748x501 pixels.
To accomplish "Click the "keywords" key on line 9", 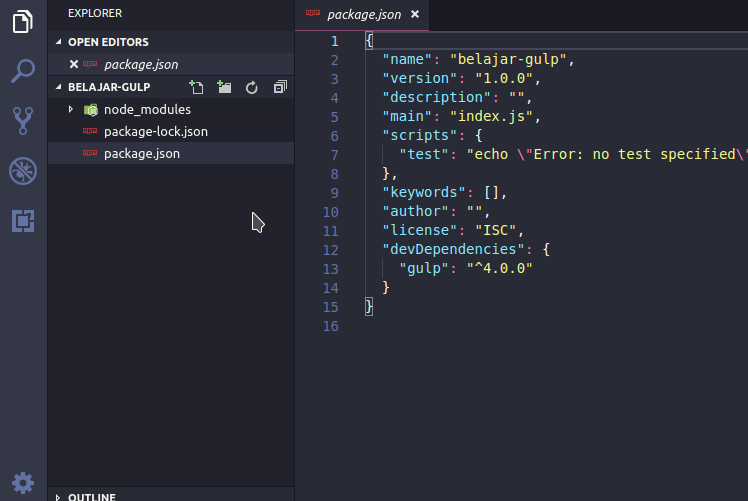I will coord(424,192).
